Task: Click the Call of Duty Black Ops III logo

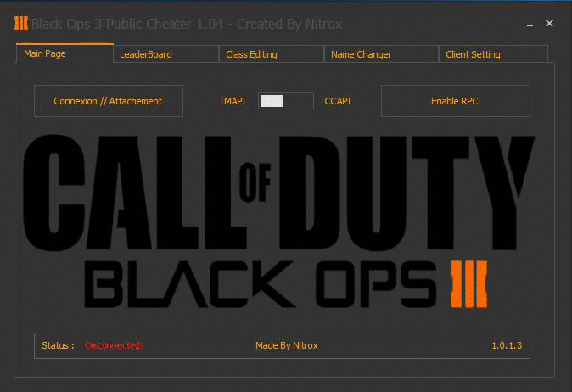Action: (279, 221)
